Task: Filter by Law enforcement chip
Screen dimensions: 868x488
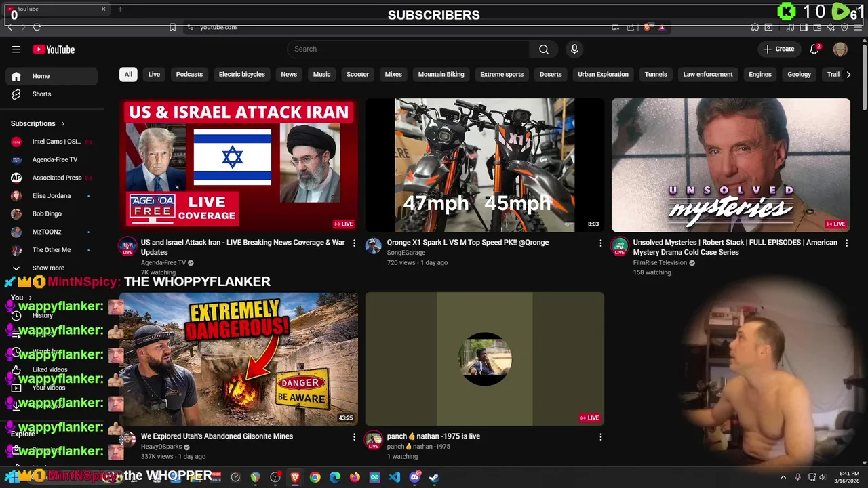Action: 708,74
